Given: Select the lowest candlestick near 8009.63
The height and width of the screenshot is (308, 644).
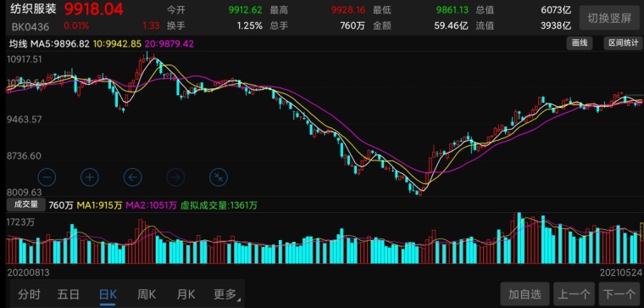Looking at the screenshot, I should (419, 193).
